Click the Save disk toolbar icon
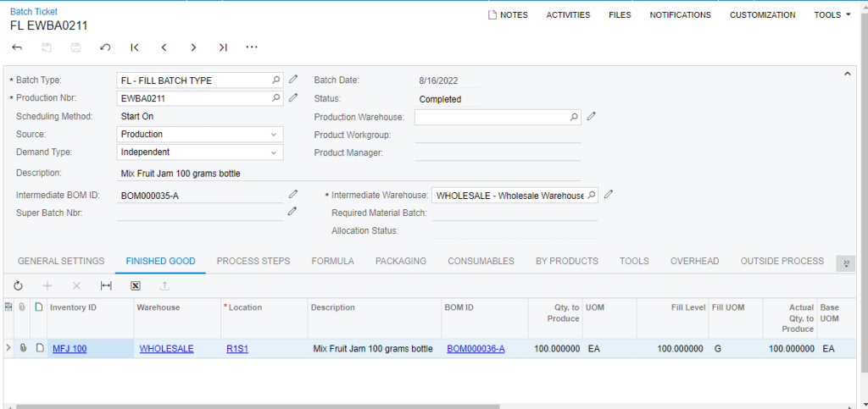The width and height of the screenshot is (868, 409). click(x=75, y=47)
